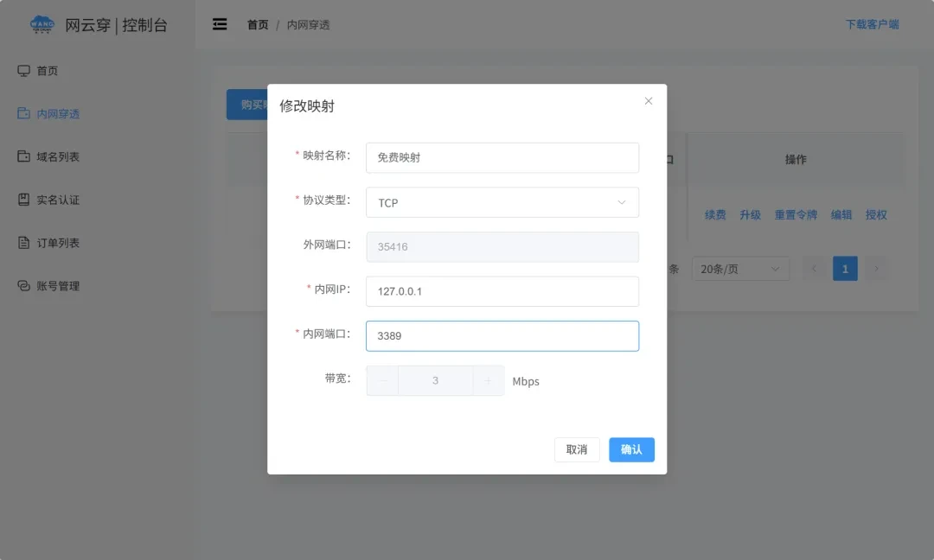Click the blue 购买 button behind the dialog
Screen dimensions: 934x560
click(247, 105)
